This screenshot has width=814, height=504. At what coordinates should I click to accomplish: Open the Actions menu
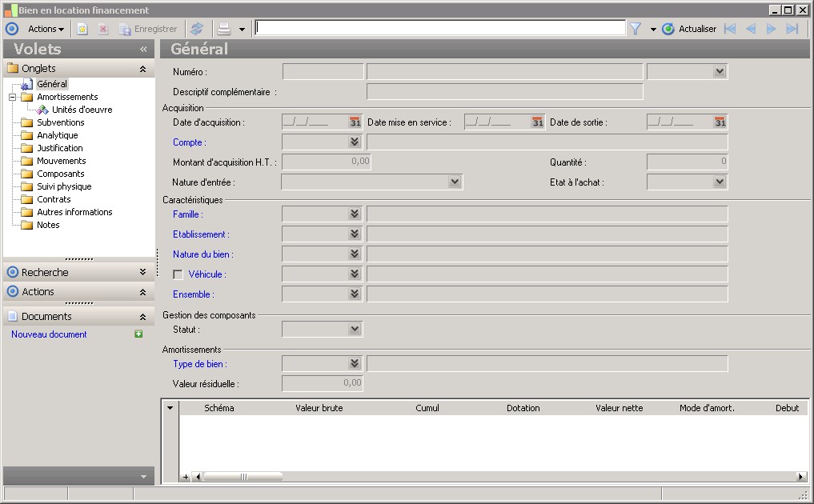46,29
